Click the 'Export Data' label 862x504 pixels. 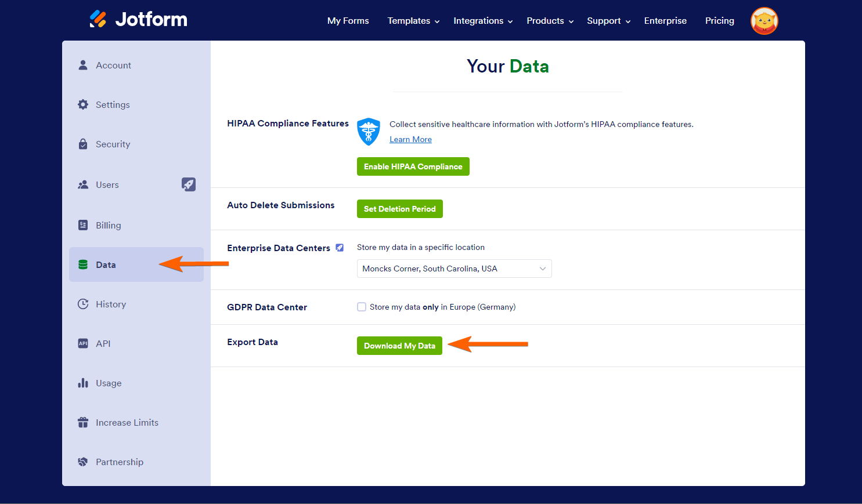pos(253,342)
